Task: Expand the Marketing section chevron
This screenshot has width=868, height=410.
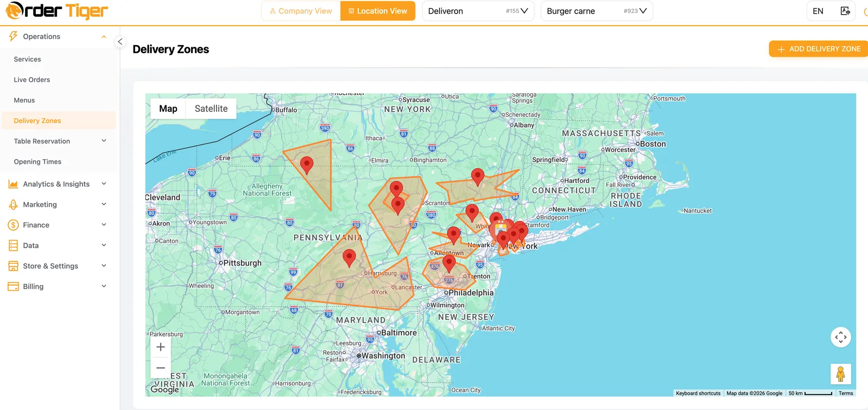Action: (104, 205)
